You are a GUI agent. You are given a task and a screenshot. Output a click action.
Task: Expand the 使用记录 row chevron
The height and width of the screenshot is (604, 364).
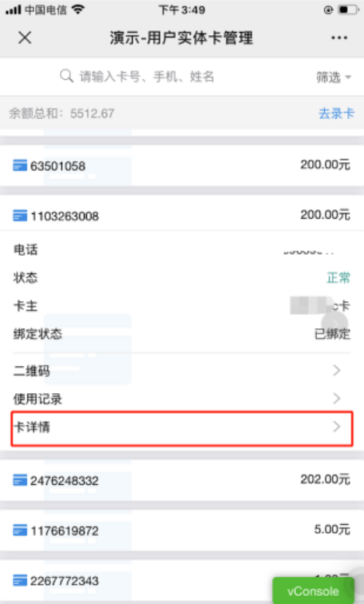tap(337, 399)
